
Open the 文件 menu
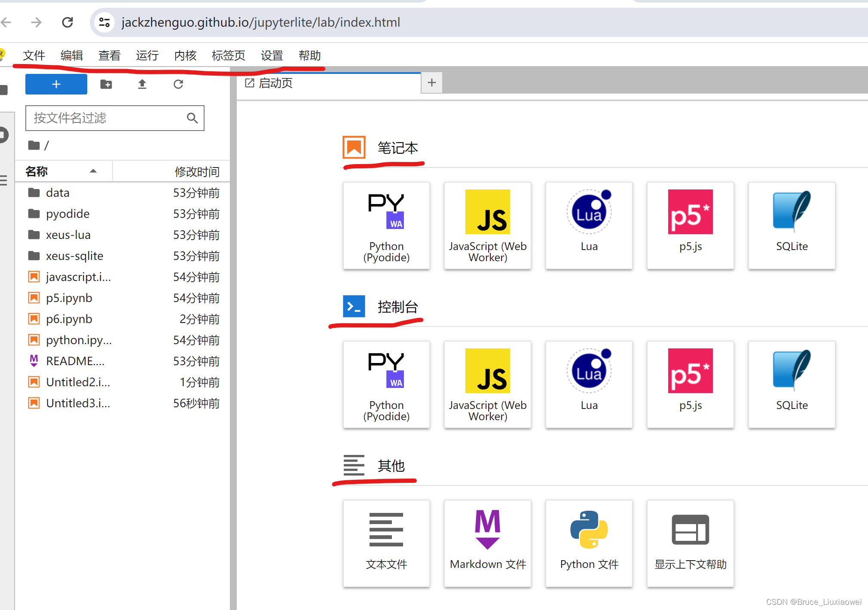(34, 55)
